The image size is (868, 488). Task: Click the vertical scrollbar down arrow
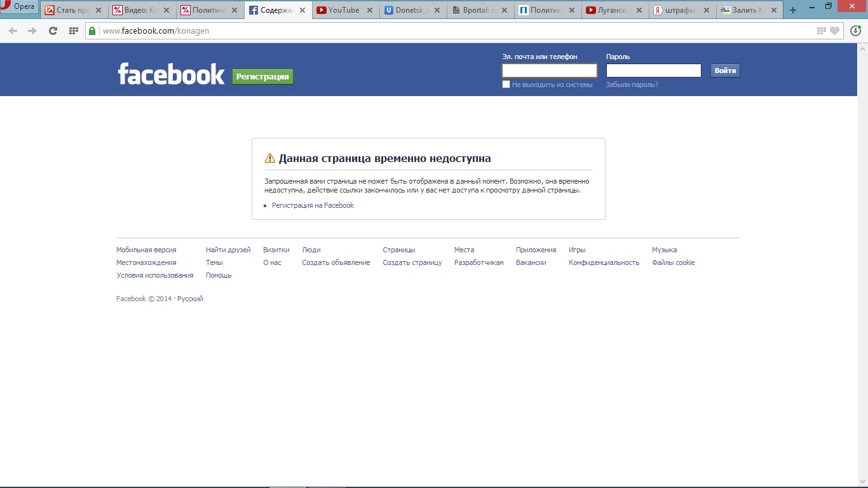coord(862,481)
